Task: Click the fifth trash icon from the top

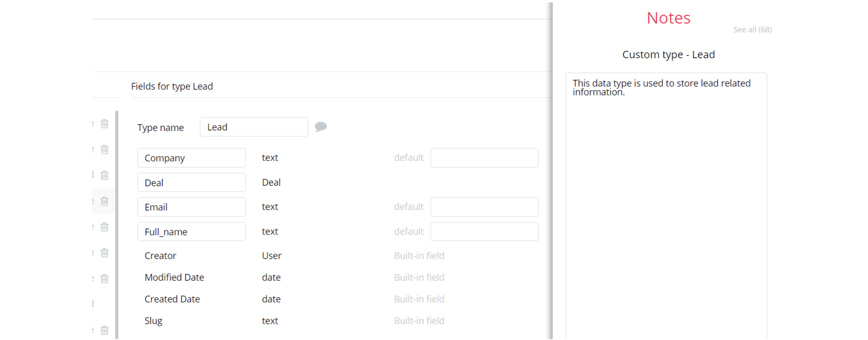Action: 104,227
